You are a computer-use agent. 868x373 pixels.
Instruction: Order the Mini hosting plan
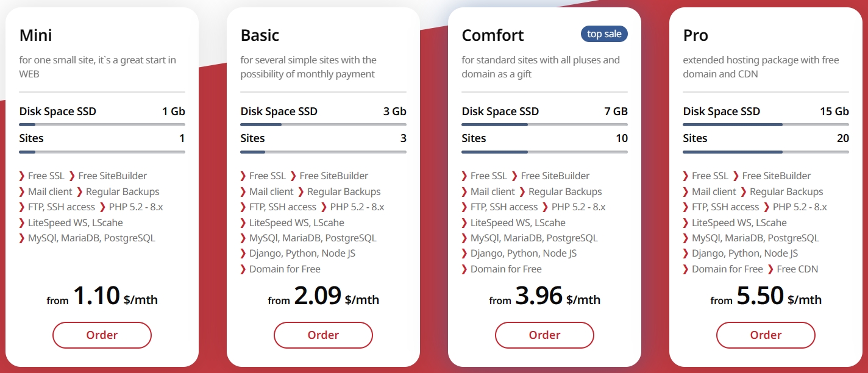[102, 335]
